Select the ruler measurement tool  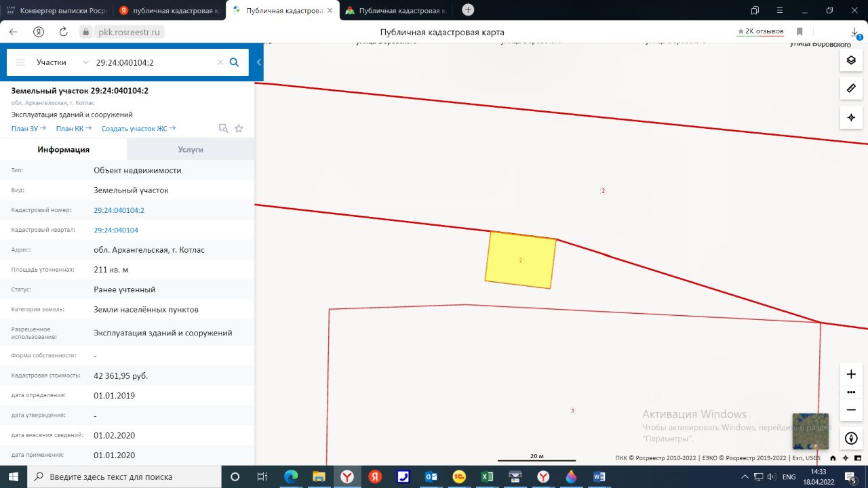pos(851,89)
